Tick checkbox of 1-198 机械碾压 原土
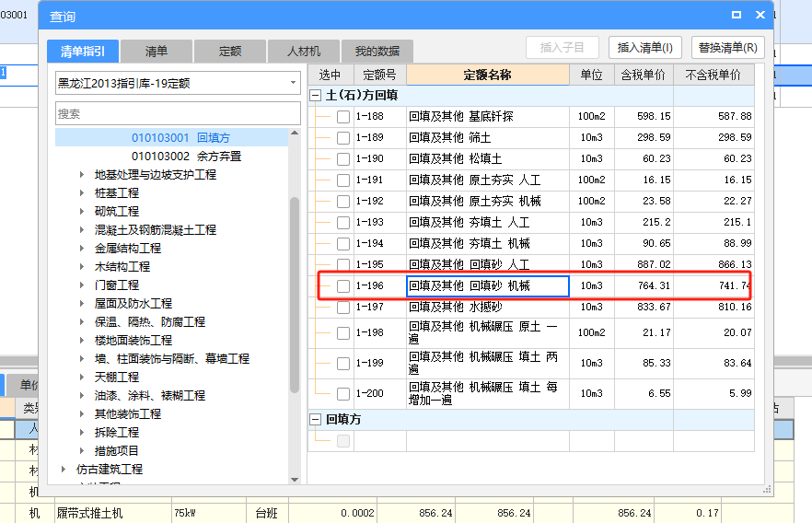 pos(342,333)
